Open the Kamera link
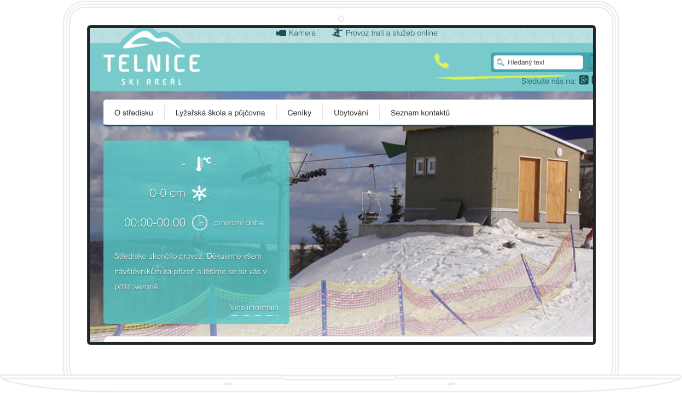The image size is (682, 393). [302, 33]
